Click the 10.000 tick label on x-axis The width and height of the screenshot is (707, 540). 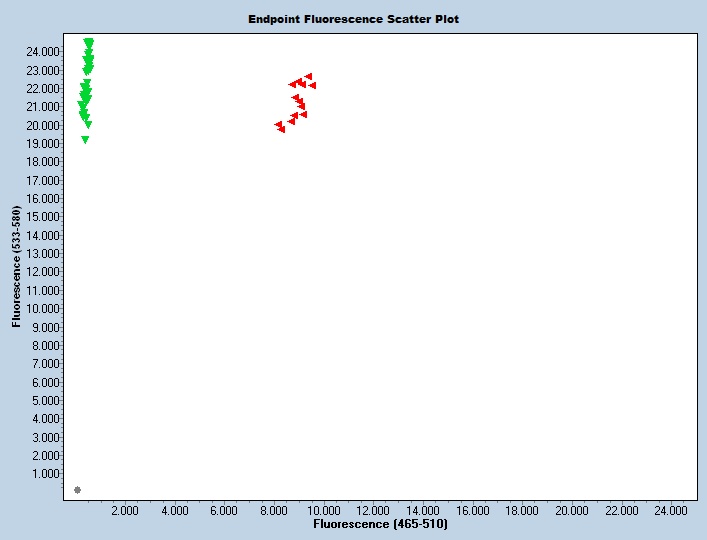pyautogui.click(x=323, y=510)
